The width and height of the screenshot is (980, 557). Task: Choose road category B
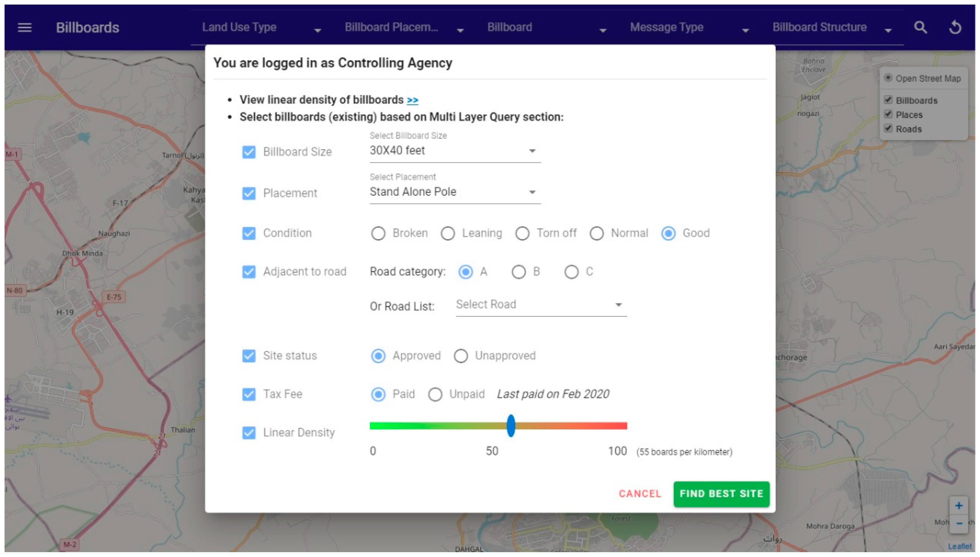(x=518, y=272)
